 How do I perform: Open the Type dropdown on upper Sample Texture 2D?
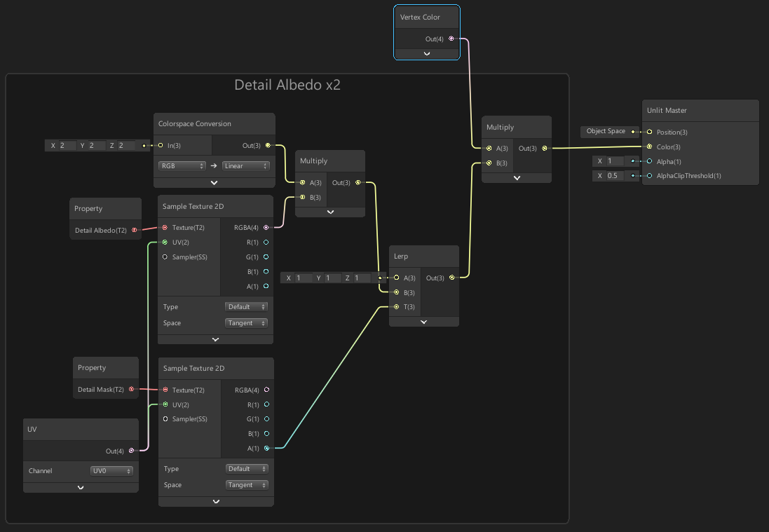coord(246,306)
